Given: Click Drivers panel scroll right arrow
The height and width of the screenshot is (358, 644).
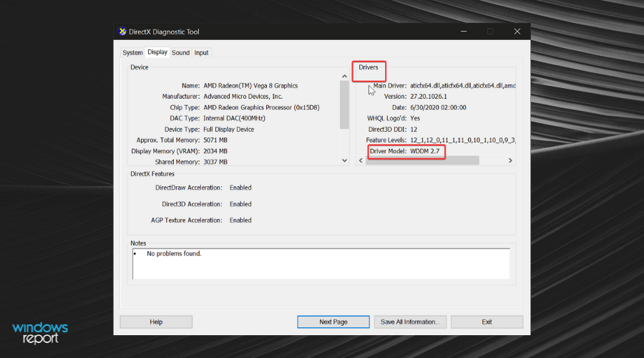Looking at the screenshot, I should (x=510, y=160).
